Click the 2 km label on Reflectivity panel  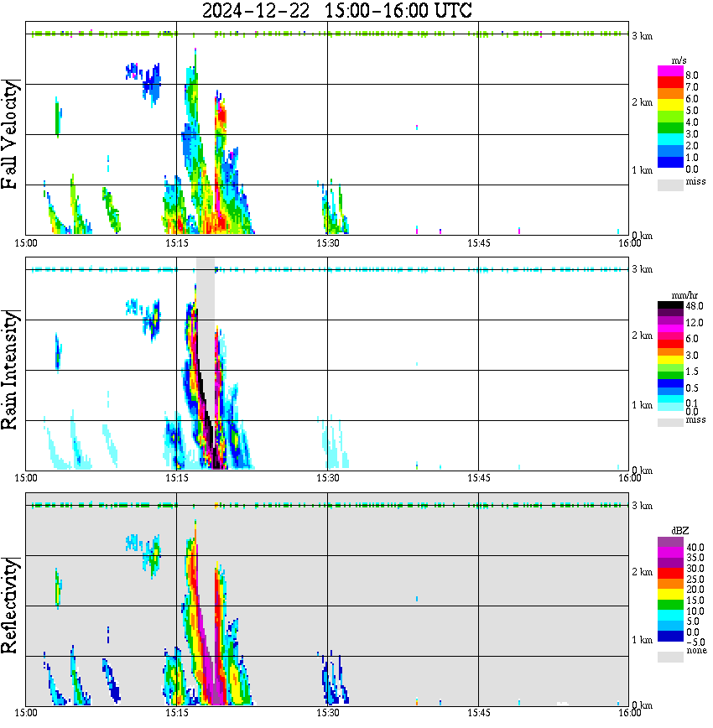(642, 572)
